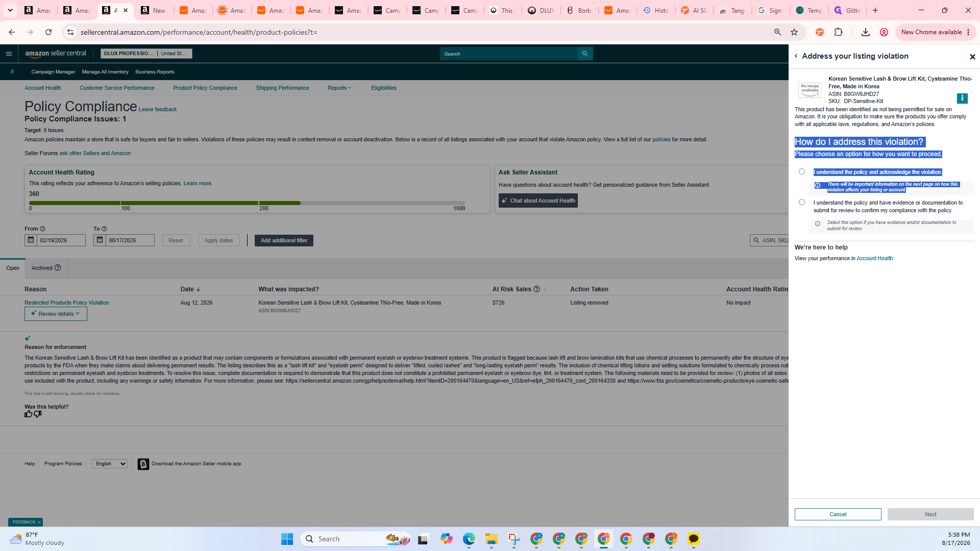Click the ask other Sellers and Amazon link
Viewport: 980px width, 551px height.
(x=95, y=154)
